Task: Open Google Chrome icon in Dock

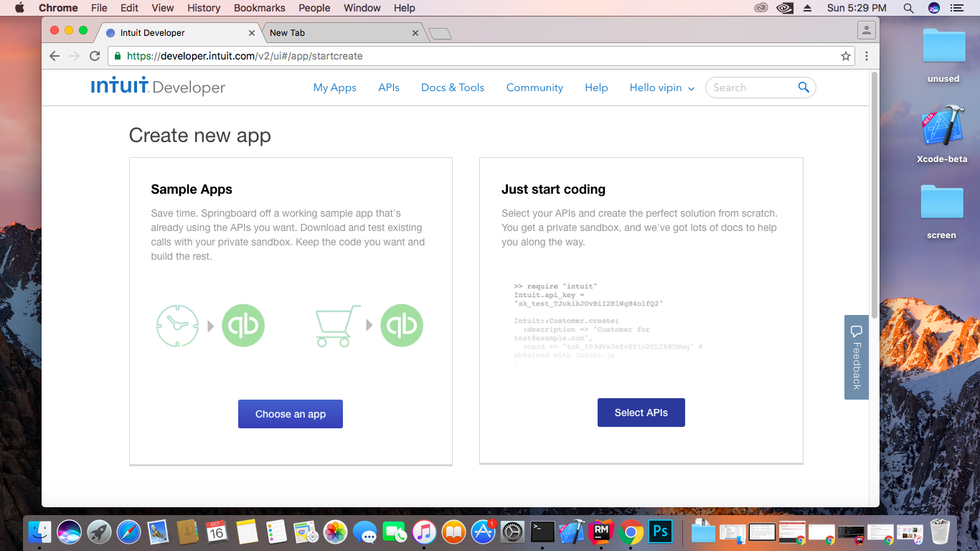Action: pos(631,532)
